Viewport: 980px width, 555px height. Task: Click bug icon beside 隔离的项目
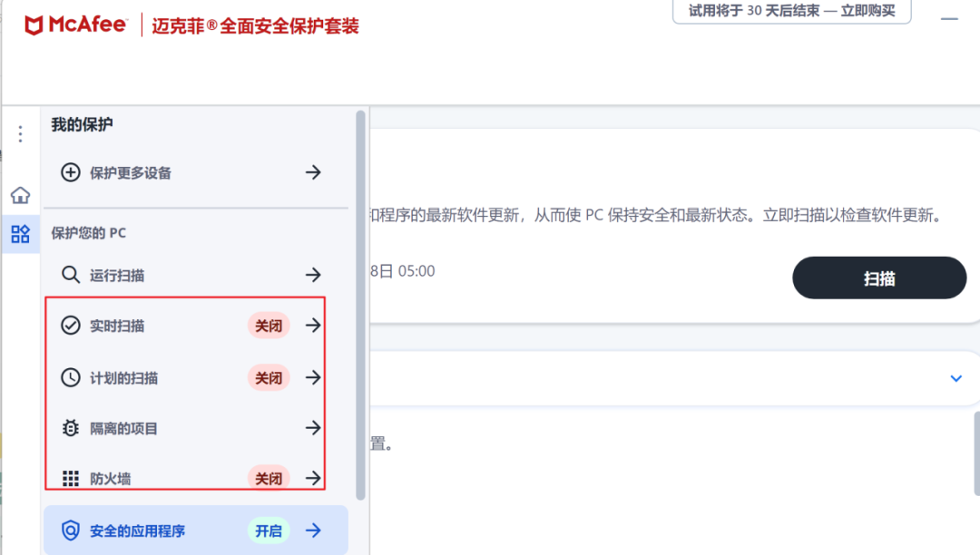[71, 428]
